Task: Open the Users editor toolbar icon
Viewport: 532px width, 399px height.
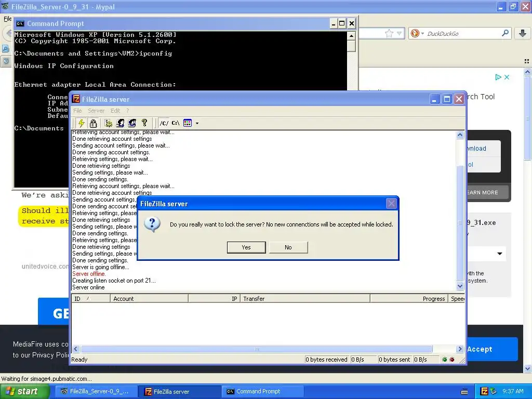Action: pyautogui.click(x=120, y=123)
